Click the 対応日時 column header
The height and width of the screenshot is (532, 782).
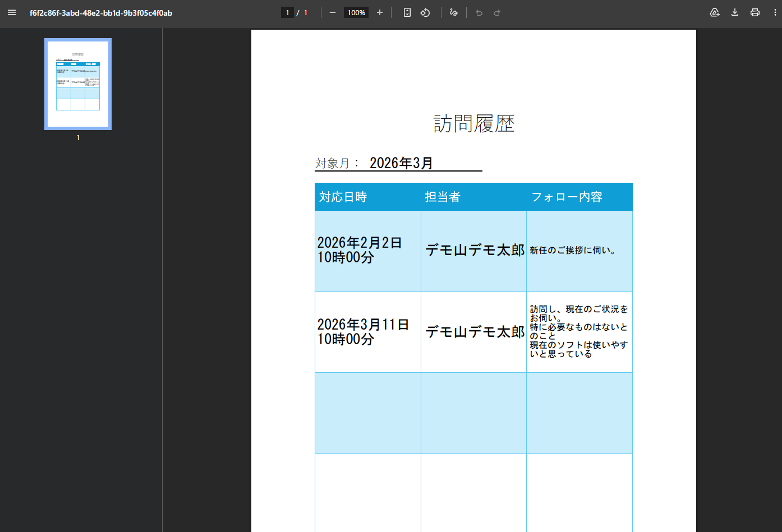343,197
